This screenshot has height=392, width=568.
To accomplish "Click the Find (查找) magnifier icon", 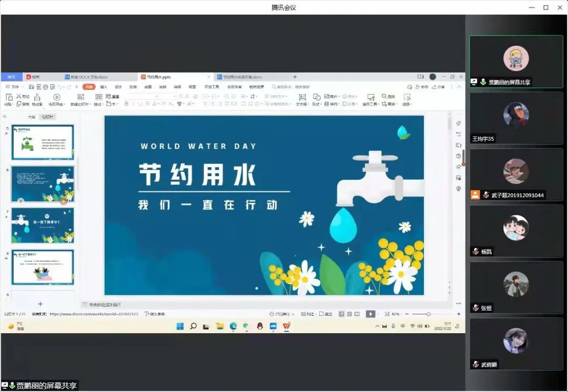I will click(x=384, y=96).
